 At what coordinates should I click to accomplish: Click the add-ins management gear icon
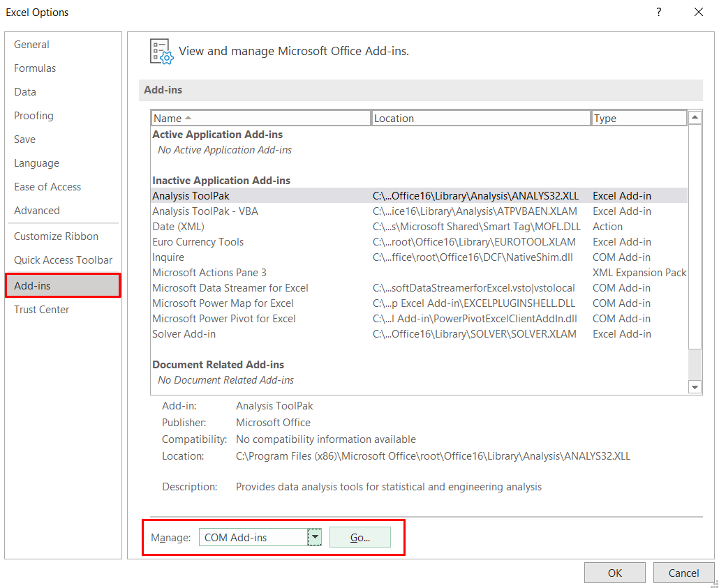point(162,52)
